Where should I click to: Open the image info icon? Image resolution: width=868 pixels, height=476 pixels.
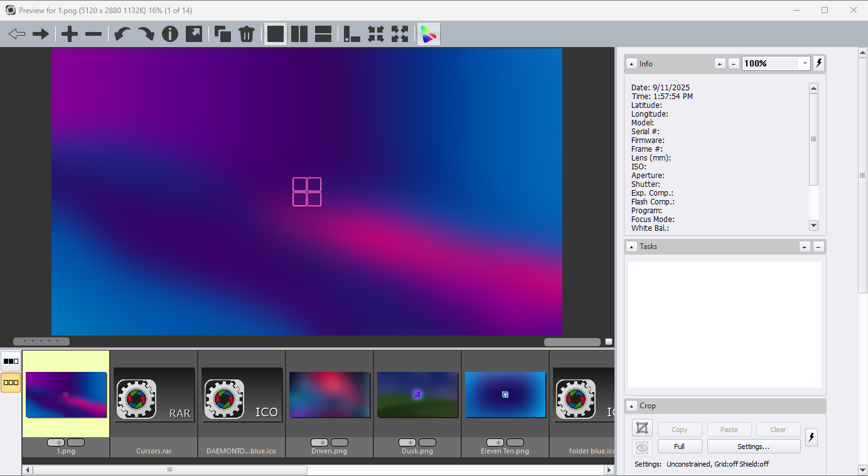click(170, 34)
